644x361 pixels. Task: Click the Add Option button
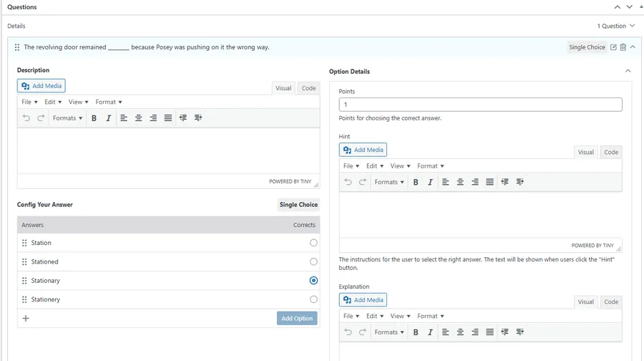coord(297,318)
